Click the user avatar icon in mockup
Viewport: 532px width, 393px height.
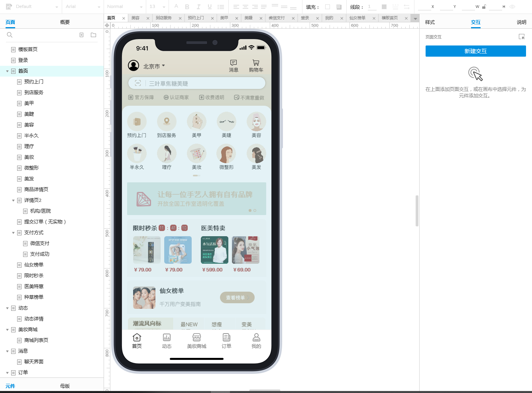tap(133, 65)
